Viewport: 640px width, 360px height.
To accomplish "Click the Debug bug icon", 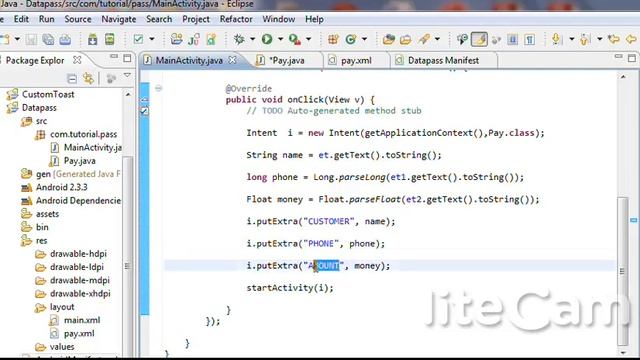I will coord(239,40).
